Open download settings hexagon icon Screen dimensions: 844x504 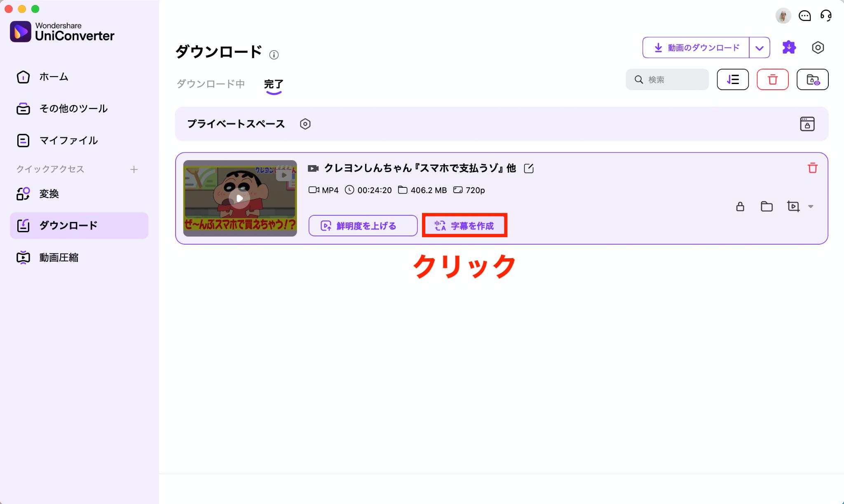click(x=818, y=47)
